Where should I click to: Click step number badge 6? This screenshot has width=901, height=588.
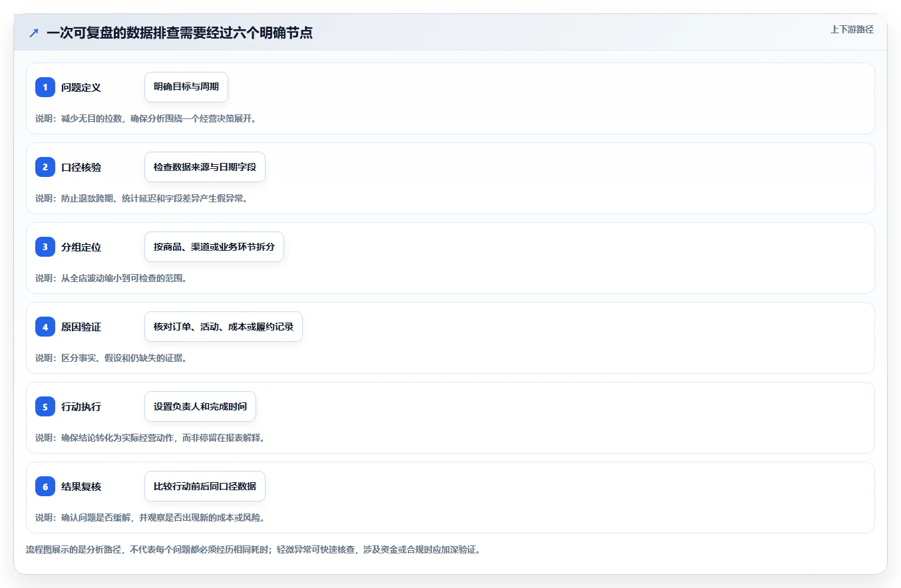45,486
